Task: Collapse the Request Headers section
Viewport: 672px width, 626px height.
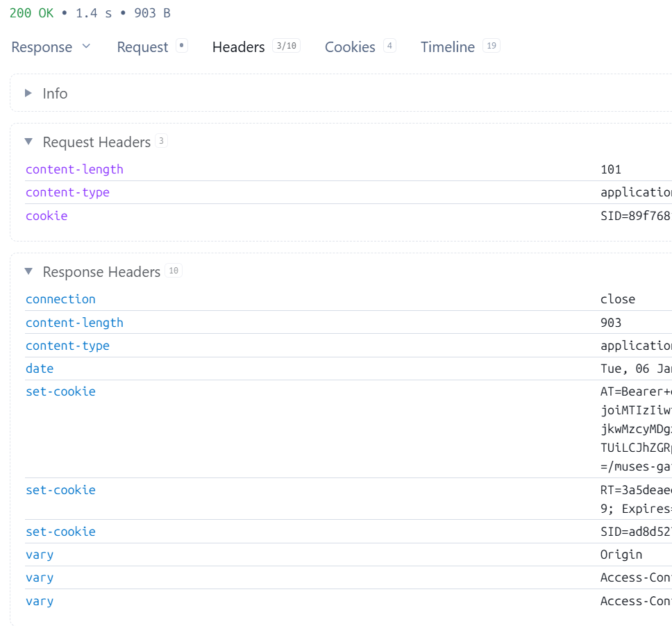Action: click(x=28, y=142)
